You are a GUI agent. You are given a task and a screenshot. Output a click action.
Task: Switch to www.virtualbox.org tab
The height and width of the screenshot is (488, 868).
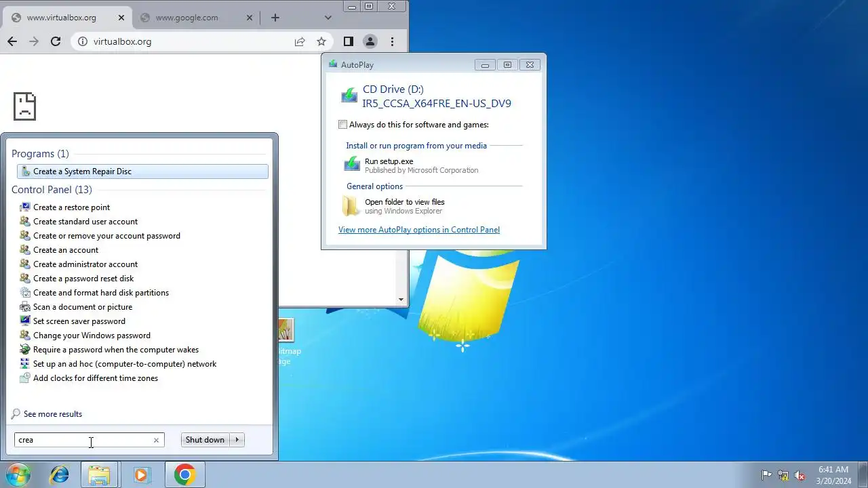tap(62, 18)
